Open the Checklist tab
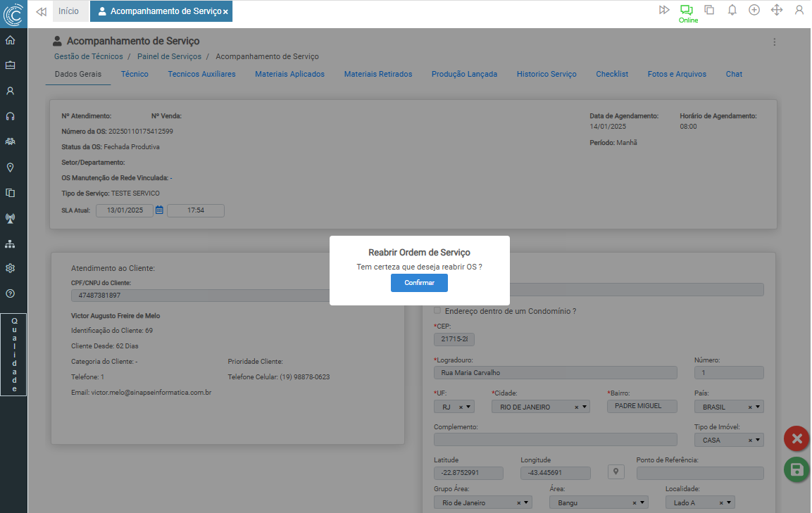This screenshot has height=513, width=812. tap(611, 74)
